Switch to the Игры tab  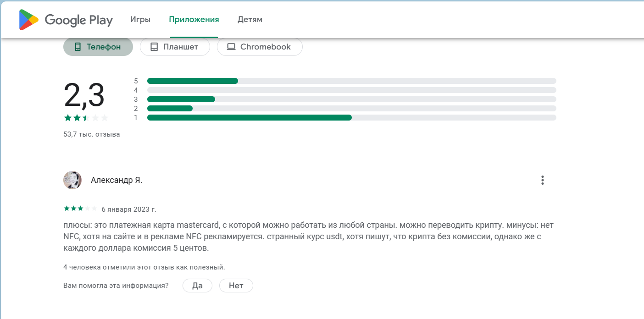pos(141,19)
